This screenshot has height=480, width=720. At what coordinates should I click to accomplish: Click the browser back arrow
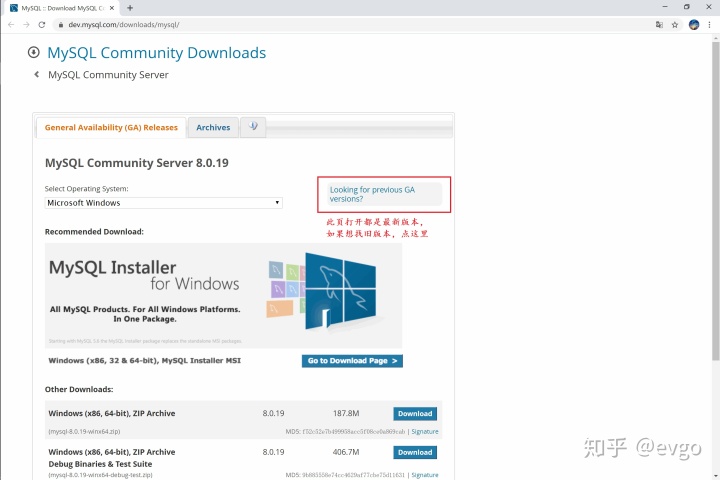pyautogui.click(x=11, y=25)
